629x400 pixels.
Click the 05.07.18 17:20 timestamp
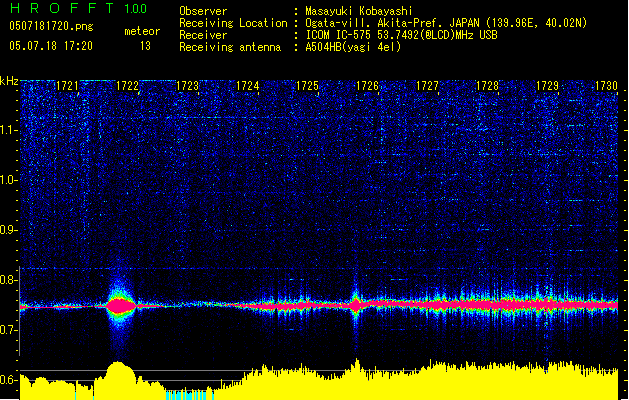pos(51,46)
